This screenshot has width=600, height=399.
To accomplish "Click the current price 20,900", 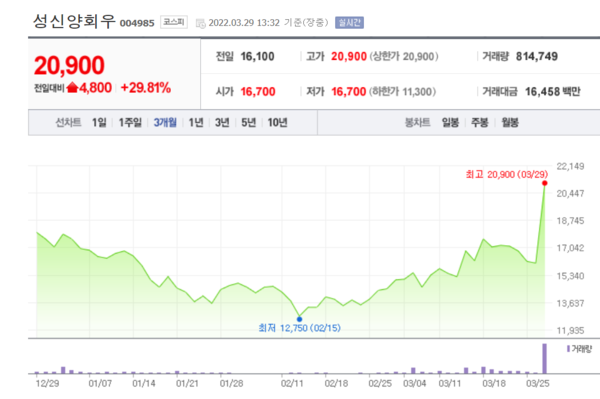I will 69,65.
